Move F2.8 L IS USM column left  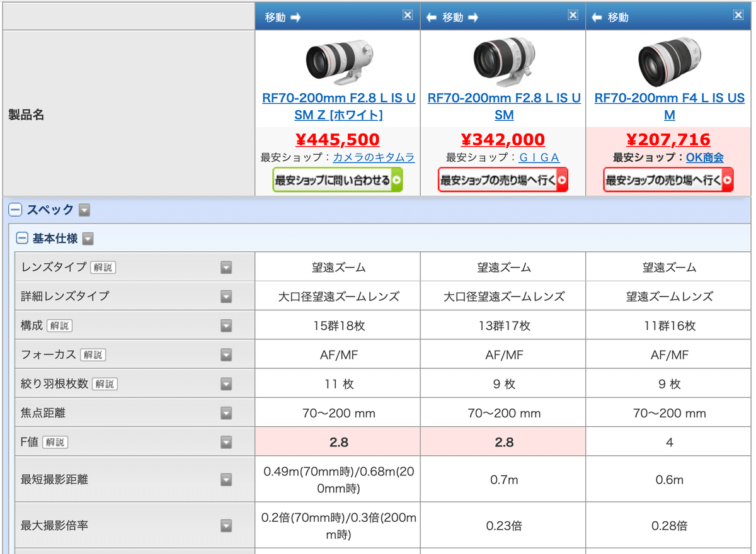pyautogui.click(x=432, y=18)
